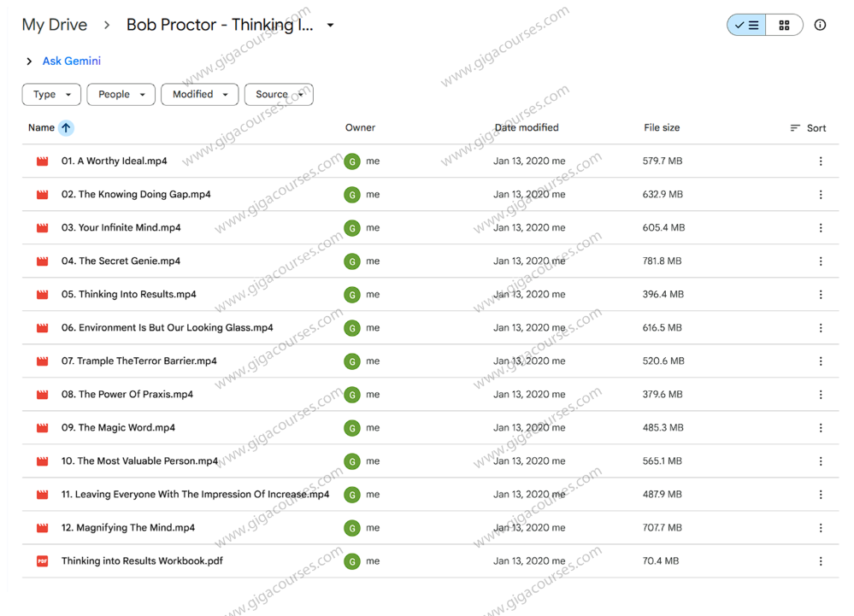Switch to grid layout view
This screenshot has width=854, height=616.
(784, 25)
